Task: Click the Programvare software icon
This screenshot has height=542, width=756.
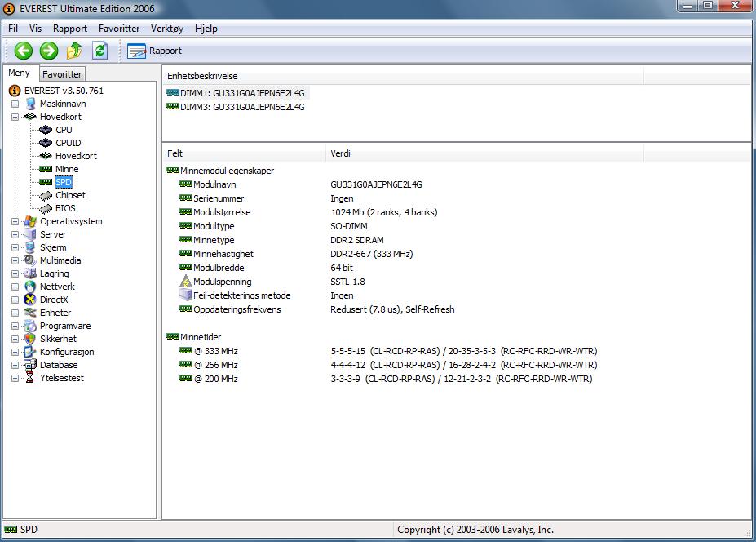Action: (30, 326)
